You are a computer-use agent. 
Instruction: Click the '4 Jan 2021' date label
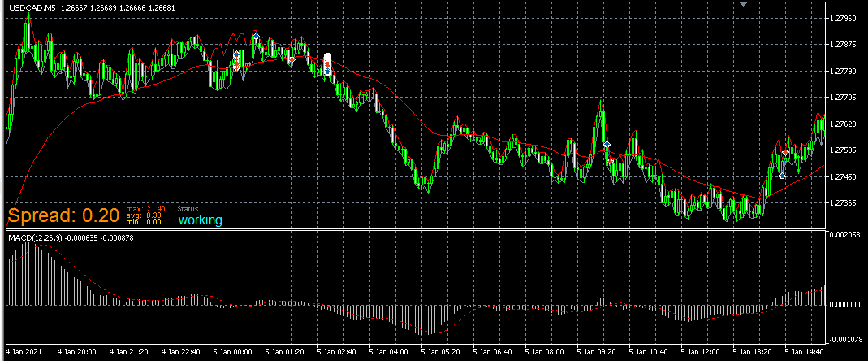(22, 351)
